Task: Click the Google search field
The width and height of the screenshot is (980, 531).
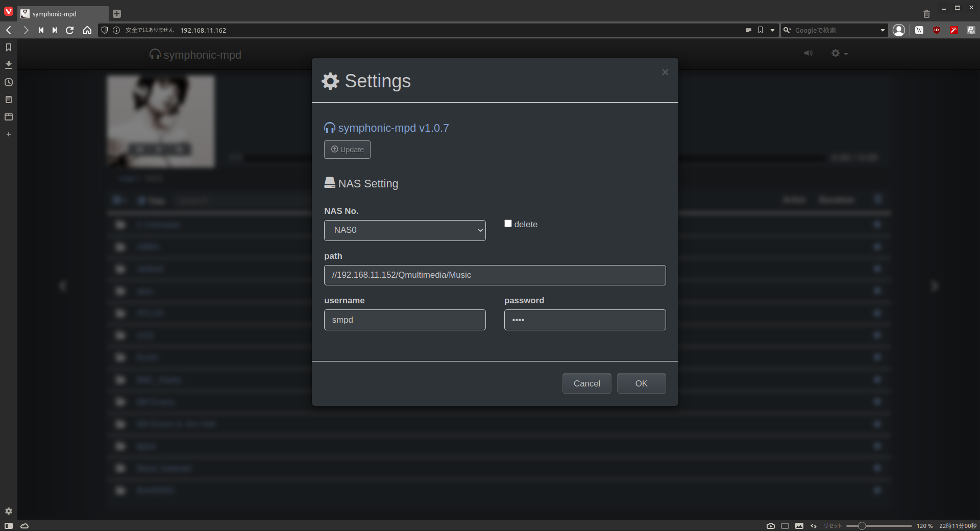Action: [x=835, y=30]
